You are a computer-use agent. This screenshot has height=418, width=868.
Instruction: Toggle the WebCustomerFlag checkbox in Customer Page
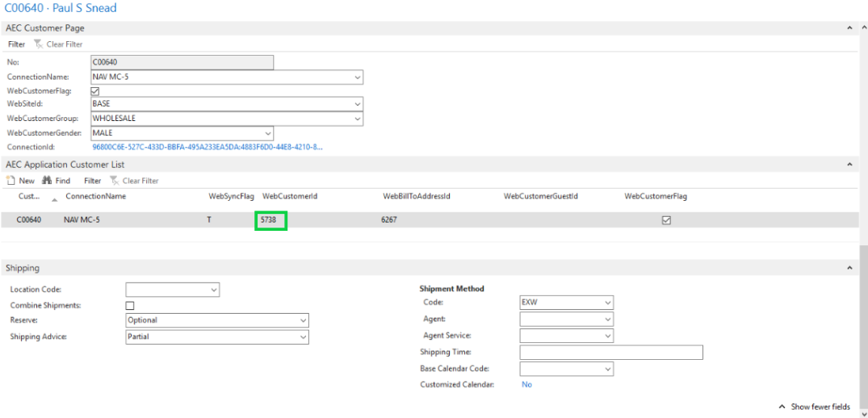click(x=94, y=91)
